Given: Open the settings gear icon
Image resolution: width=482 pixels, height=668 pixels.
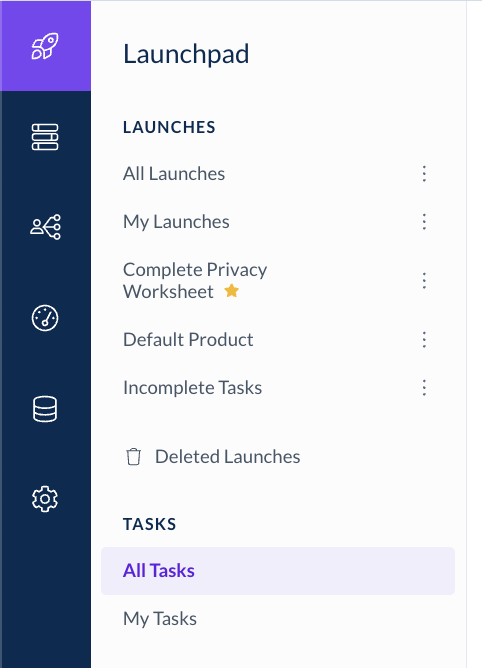Looking at the screenshot, I should click(x=45, y=499).
